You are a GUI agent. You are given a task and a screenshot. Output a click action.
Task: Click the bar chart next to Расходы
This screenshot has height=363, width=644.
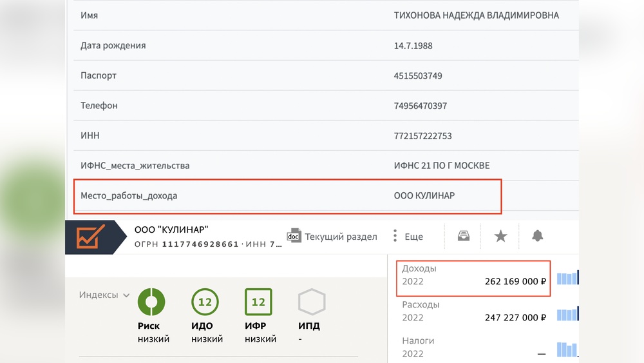point(568,315)
